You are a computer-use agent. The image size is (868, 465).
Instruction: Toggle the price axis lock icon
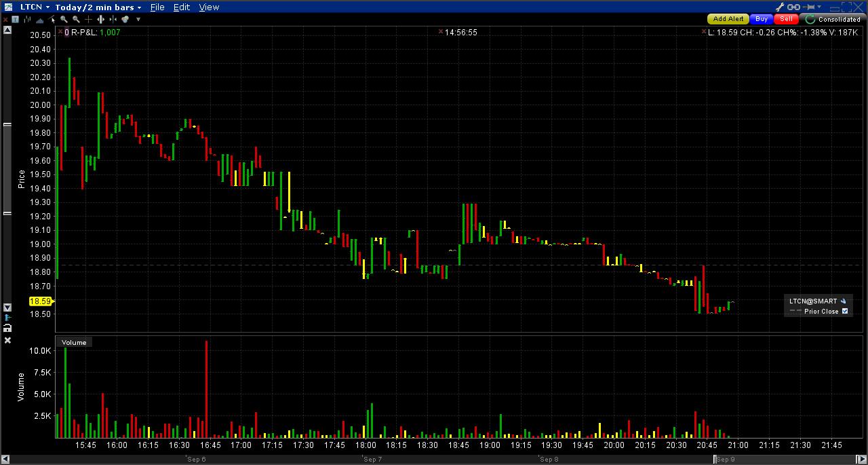[7, 329]
